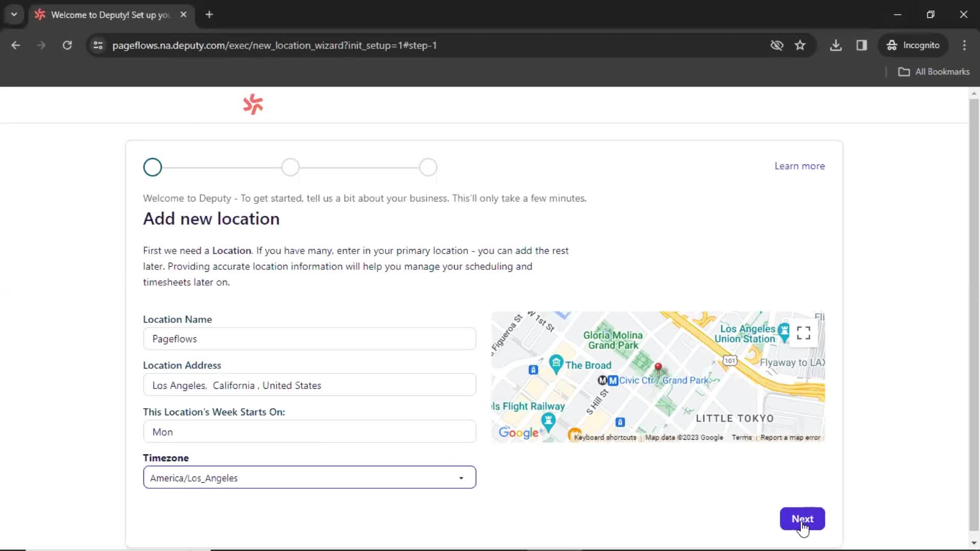Click the refresh page icon in browser
This screenshot has height=551, width=980.
[67, 45]
